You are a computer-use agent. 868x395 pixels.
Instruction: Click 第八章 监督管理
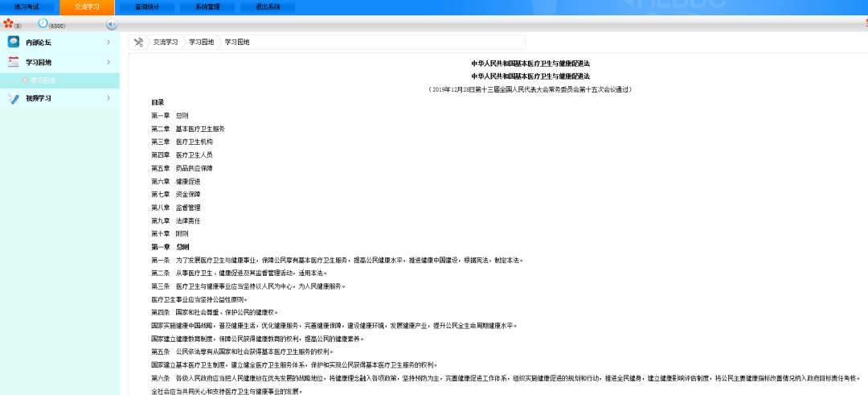176,208
